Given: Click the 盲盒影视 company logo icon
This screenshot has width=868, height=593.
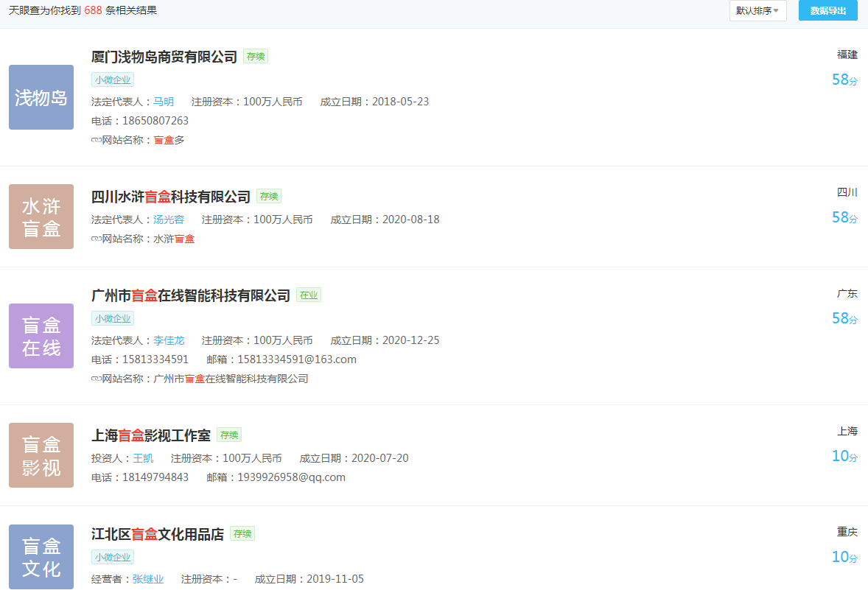Looking at the screenshot, I should tap(41, 455).
